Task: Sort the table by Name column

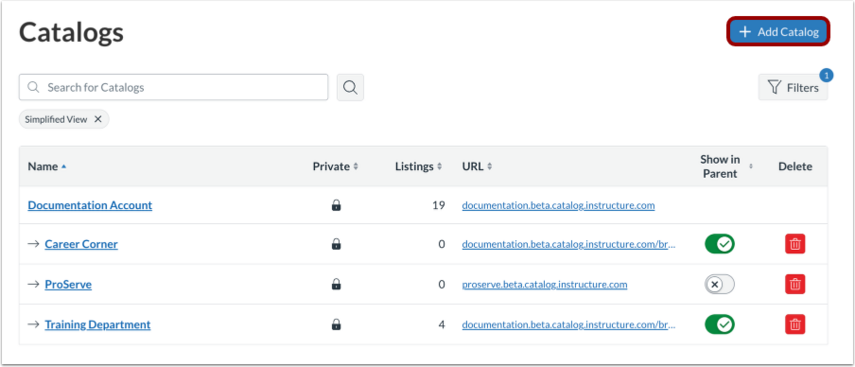Action: coord(47,166)
